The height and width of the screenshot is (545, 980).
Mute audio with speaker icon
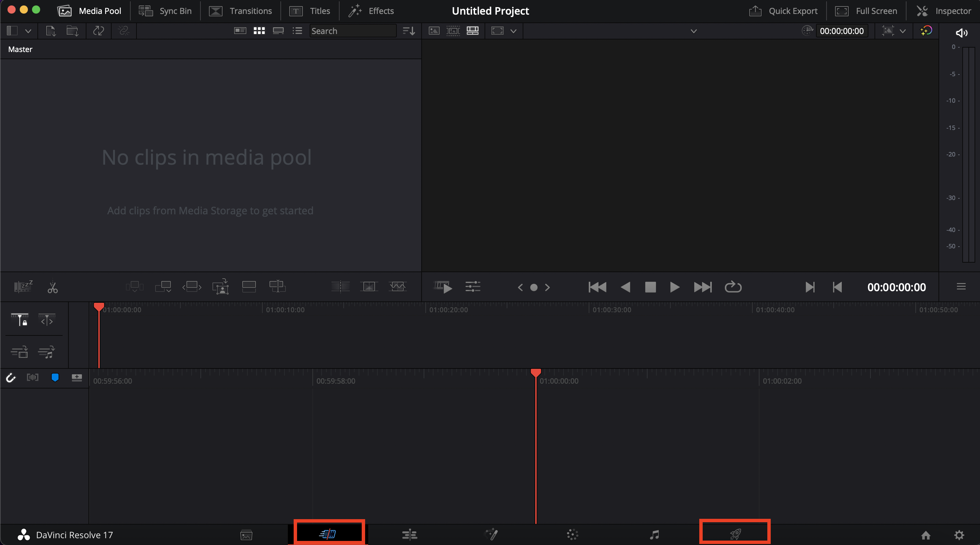tap(961, 33)
